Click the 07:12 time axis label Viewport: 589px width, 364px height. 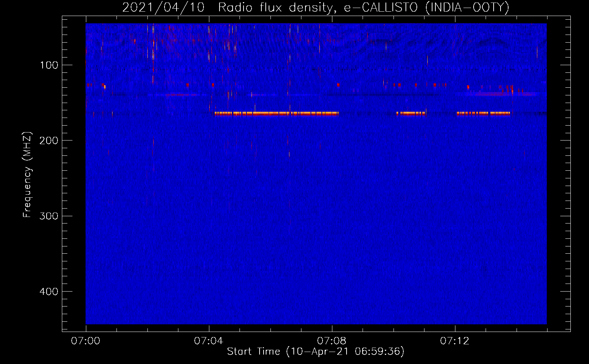point(455,341)
